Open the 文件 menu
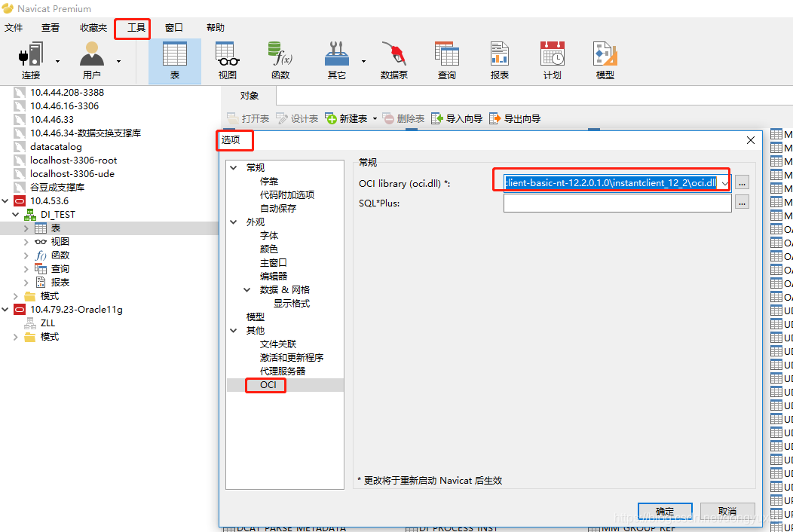Screen dimensions: 793x532 click(14, 28)
